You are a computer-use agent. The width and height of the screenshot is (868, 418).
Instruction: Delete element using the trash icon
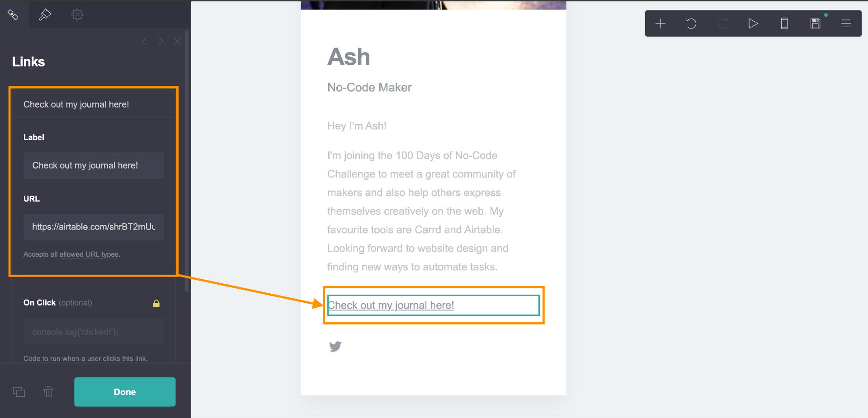48,392
